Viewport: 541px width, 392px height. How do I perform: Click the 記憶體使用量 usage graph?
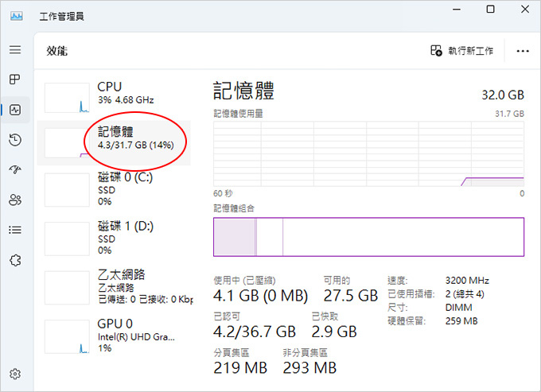368,153
